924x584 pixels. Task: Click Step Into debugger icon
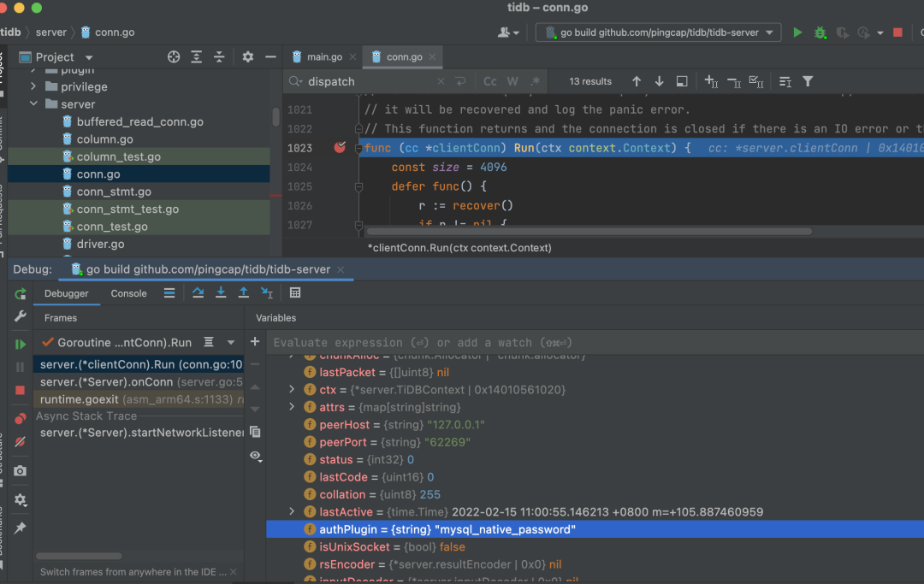(x=221, y=293)
